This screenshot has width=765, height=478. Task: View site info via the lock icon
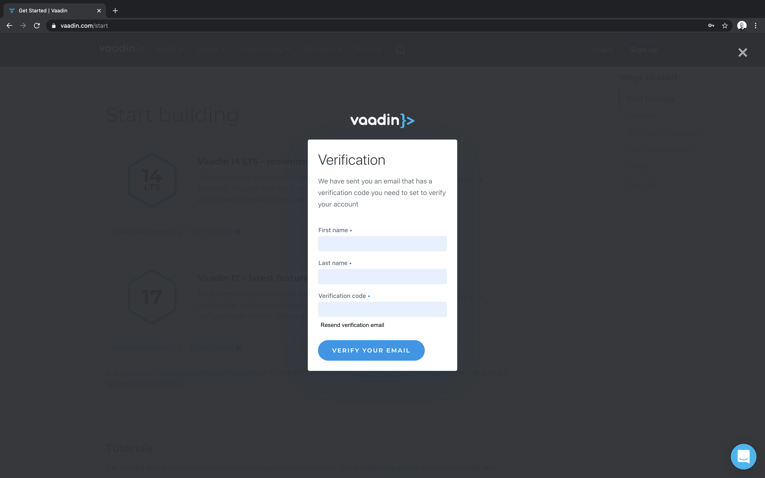54,25
